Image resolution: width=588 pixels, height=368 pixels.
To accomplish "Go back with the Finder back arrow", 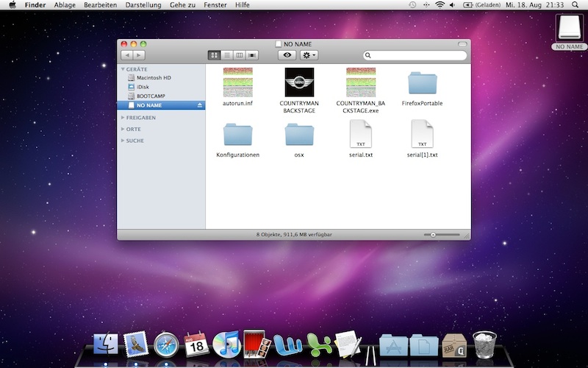I will (126, 55).
